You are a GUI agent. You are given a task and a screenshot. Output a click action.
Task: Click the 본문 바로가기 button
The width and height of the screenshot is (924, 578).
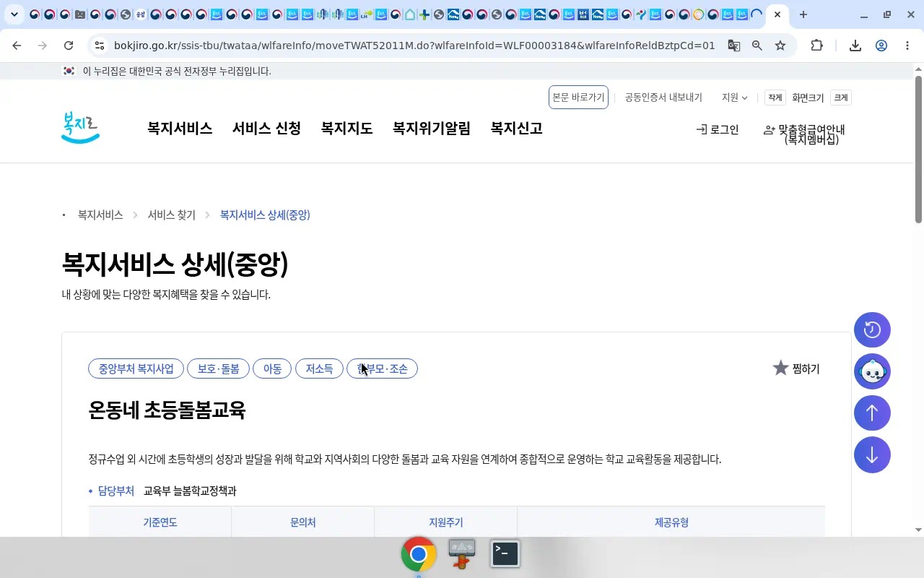578,98
